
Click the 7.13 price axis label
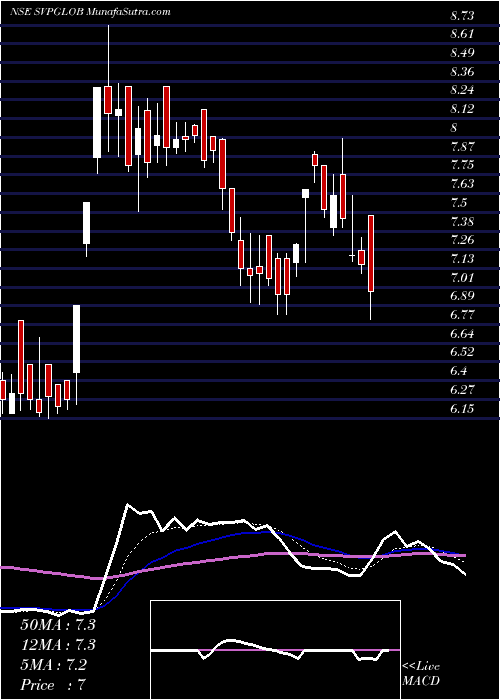[x=462, y=259]
